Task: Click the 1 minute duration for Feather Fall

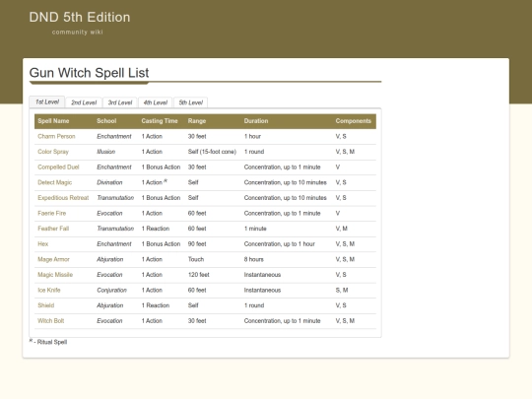Action: (x=255, y=229)
